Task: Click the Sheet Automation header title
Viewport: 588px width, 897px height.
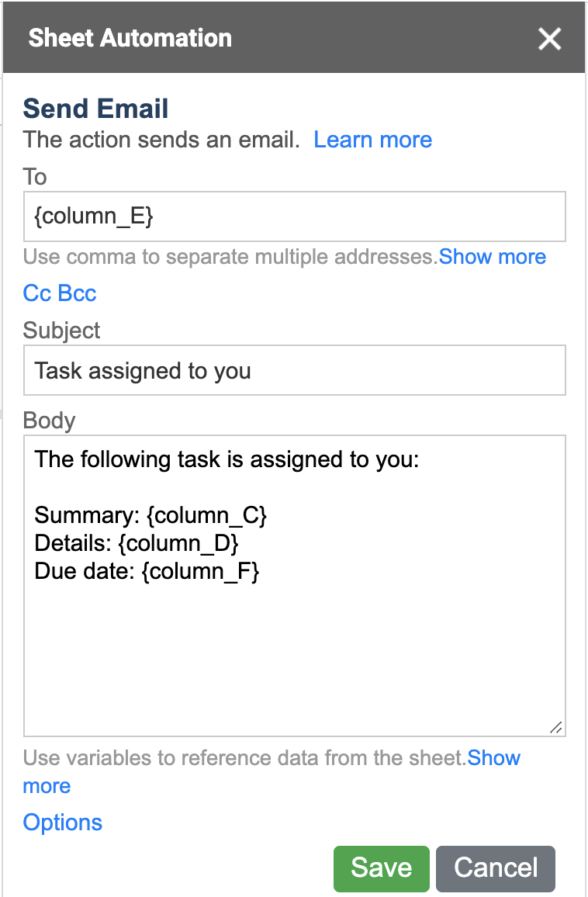Action: point(130,38)
